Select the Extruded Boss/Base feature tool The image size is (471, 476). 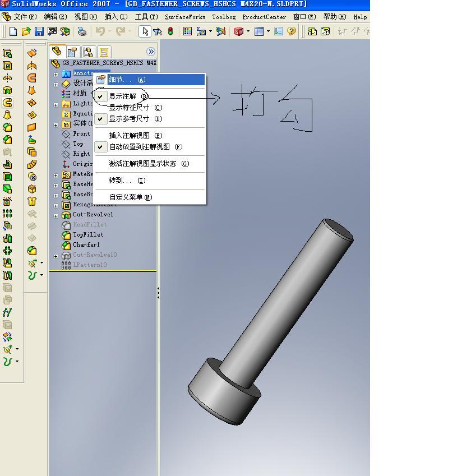pyautogui.click(x=7, y=53)
